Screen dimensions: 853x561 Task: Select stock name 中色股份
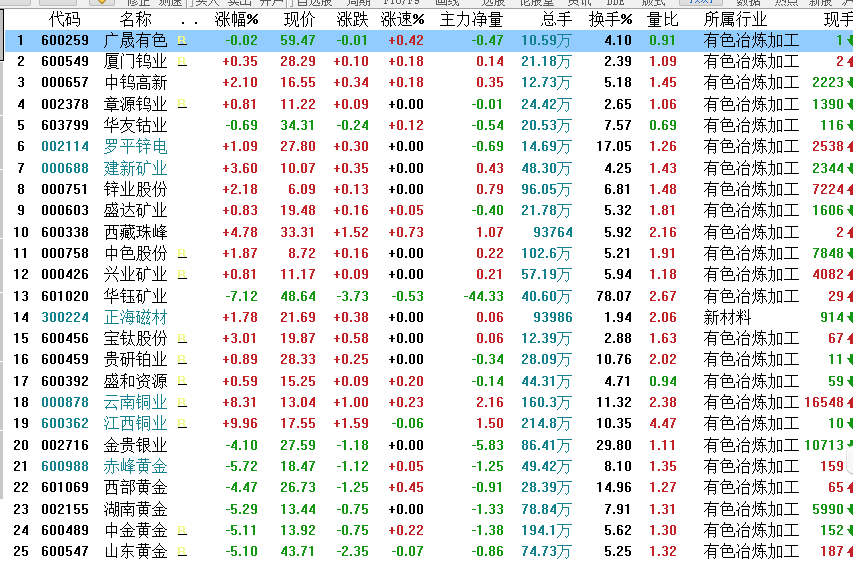pyautogui.click(x=135, y=254)
